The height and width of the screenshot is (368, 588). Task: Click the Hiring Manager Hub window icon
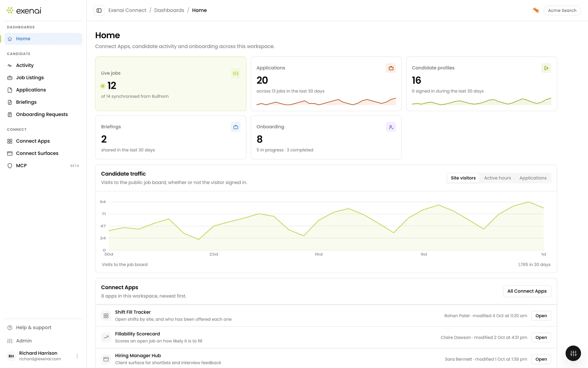point(106,359)
